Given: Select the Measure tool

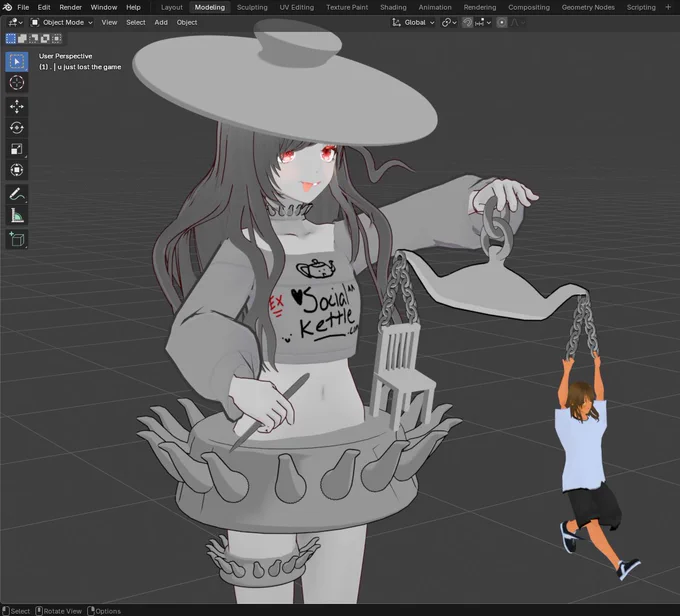Looking at the screenshot, I should point(17,215).
